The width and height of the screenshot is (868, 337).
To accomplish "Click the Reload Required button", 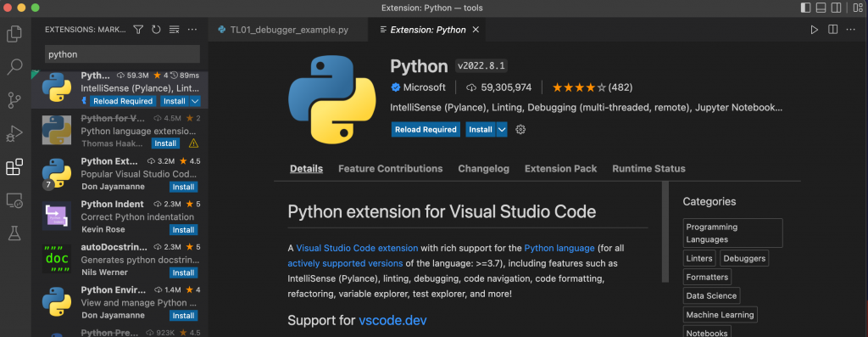I will (x=426, y=130).
